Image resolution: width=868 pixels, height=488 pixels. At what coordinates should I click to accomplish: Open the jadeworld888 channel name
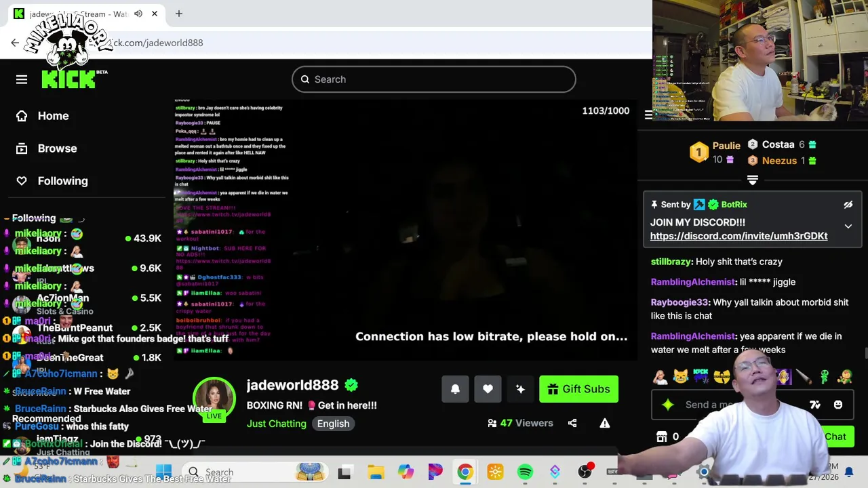[x=292, y=385]
